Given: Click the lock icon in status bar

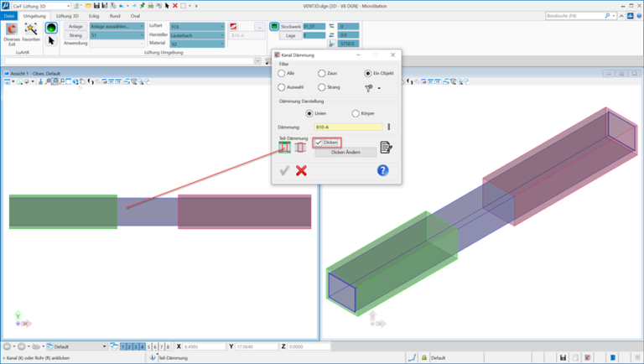Looking at the screenshot, I should coord(424,357).
